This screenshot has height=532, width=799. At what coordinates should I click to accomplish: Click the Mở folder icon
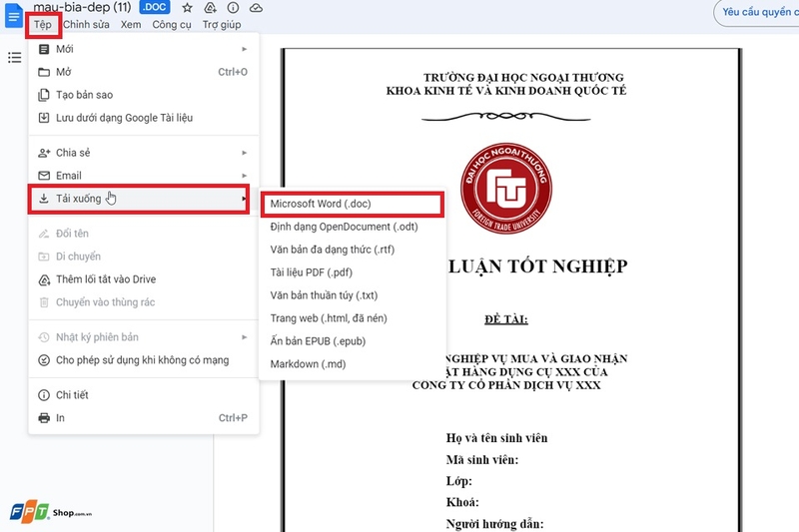(x=44, y=72)
